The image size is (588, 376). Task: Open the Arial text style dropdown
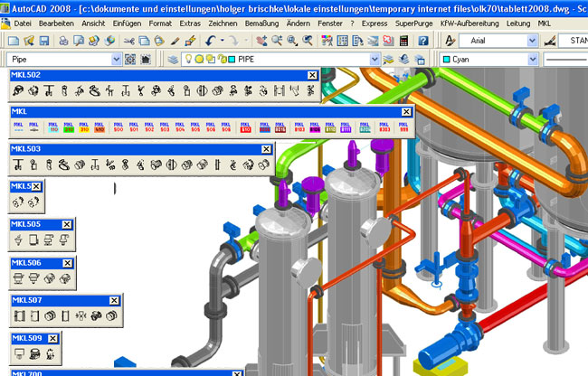pos(532,41)
